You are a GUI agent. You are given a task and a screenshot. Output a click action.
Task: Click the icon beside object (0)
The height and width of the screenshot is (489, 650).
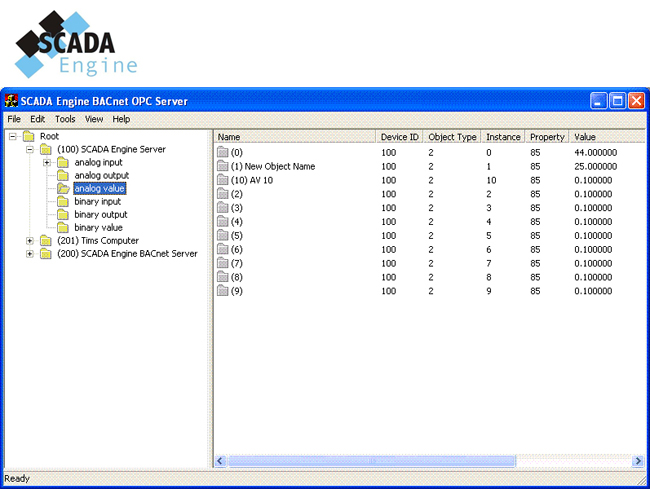(x=223, y=152)
